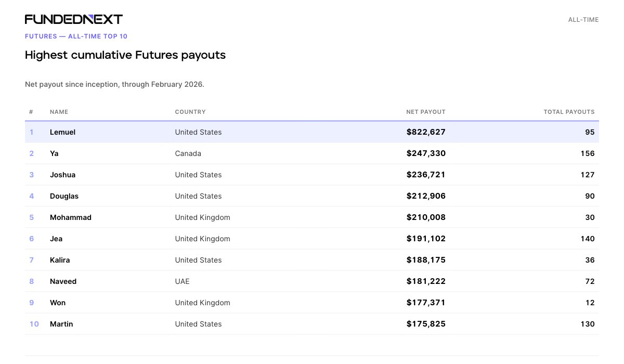Click Kalira's total payouts count 36

coord(590,260)
